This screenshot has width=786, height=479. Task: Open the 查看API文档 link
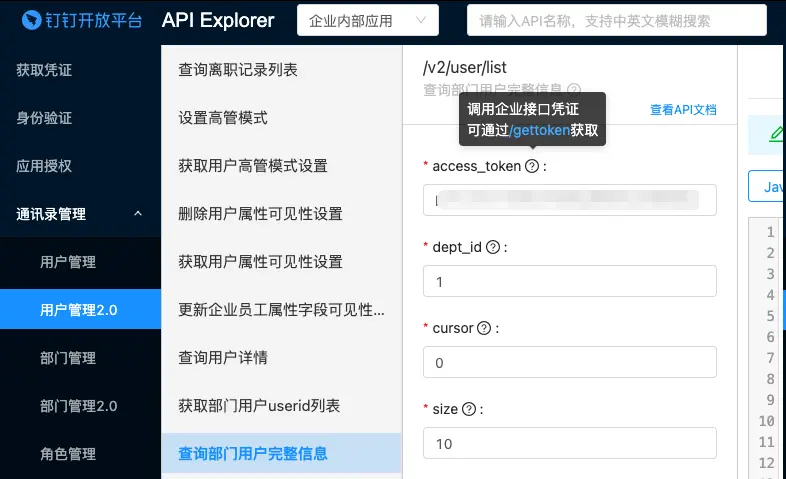pyautogui.click(x=683, y=110)
